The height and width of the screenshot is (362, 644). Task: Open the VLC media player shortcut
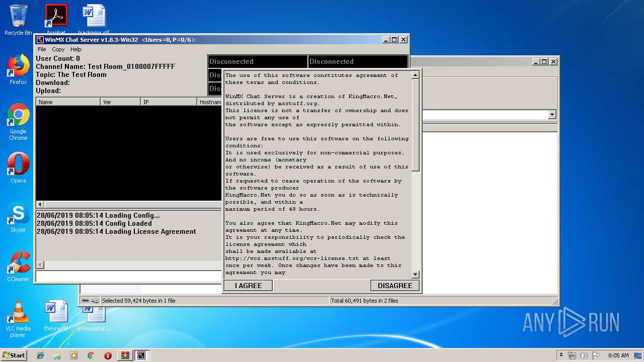click(18, 319)
